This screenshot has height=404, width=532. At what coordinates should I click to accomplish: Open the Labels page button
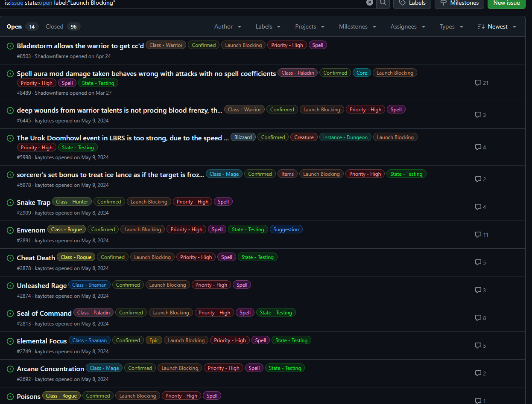(412, 3)
